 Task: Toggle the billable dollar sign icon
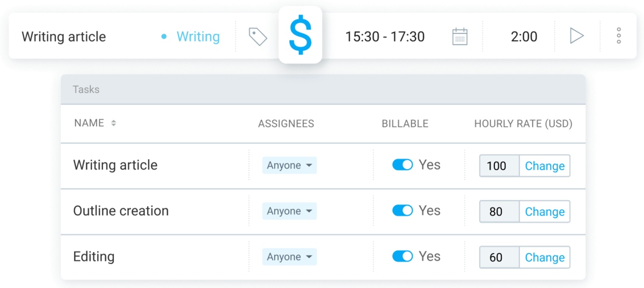pyautogui.click(x=300, y=35)
